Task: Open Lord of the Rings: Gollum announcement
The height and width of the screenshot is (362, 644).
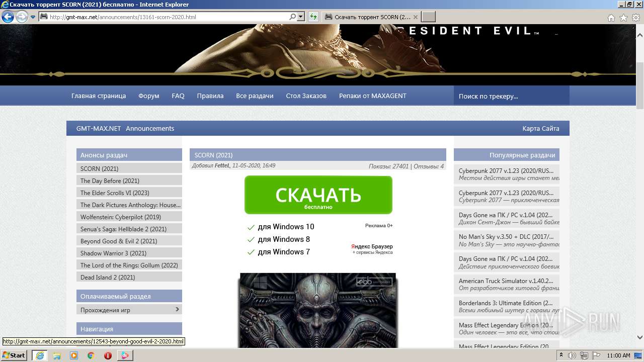Action: tap(129, 265)
